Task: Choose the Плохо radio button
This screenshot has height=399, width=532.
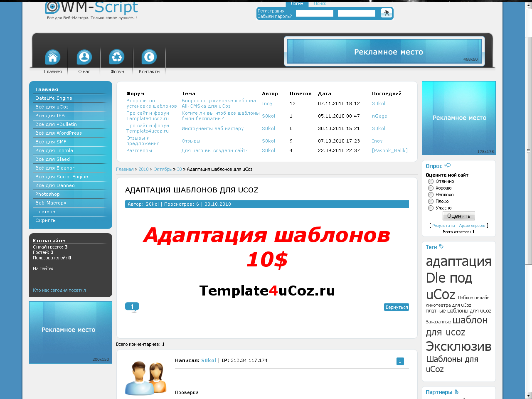Action: (431, 201)
